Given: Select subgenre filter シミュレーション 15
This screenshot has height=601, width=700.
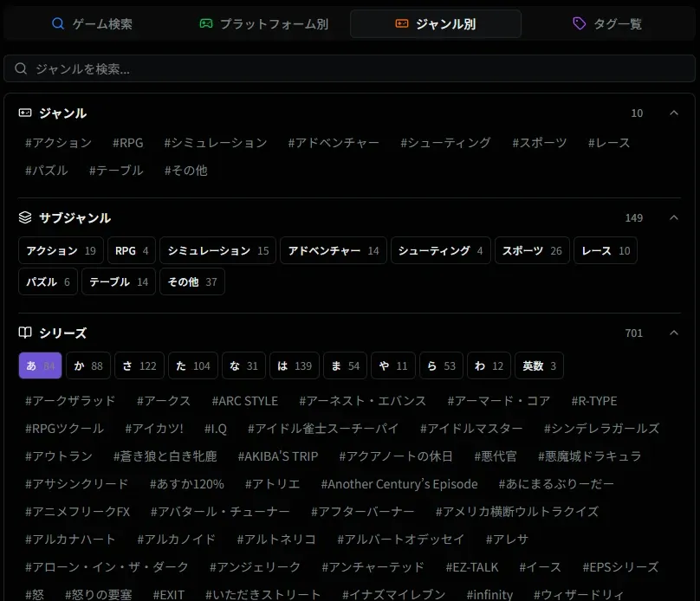Looking at the screenshot, I should 217,251.
